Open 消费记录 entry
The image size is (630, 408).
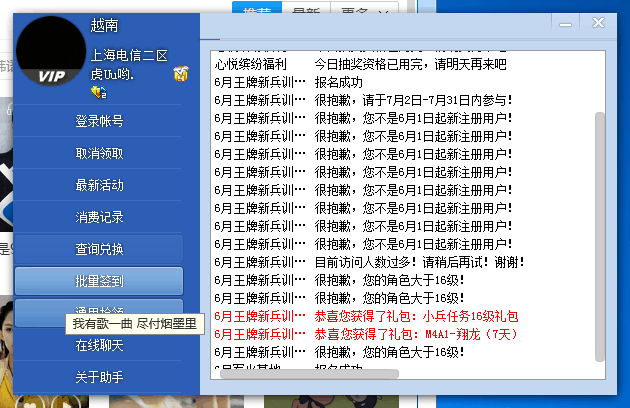coord(99,217)
